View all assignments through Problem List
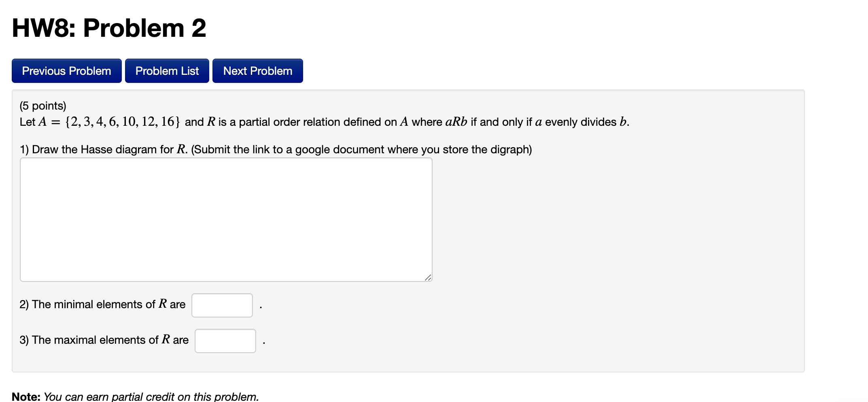 tap(167, 70)
